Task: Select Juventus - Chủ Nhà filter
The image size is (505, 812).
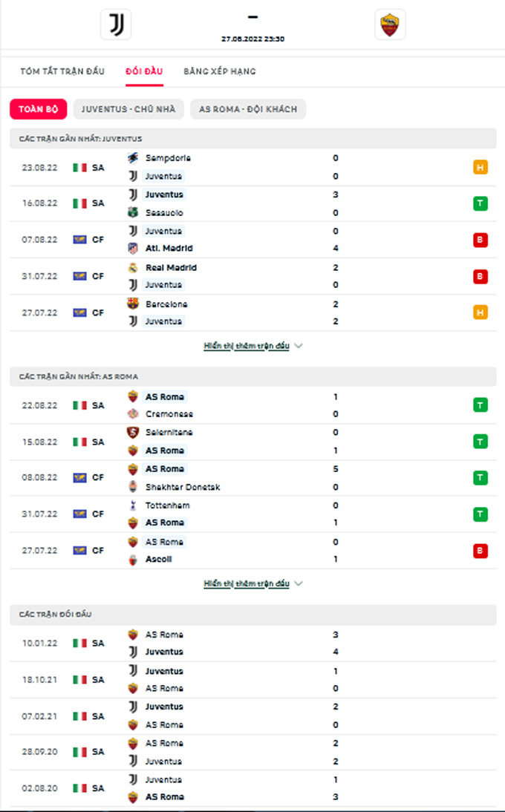Action: pyautogui.click(x=128, y=109)
